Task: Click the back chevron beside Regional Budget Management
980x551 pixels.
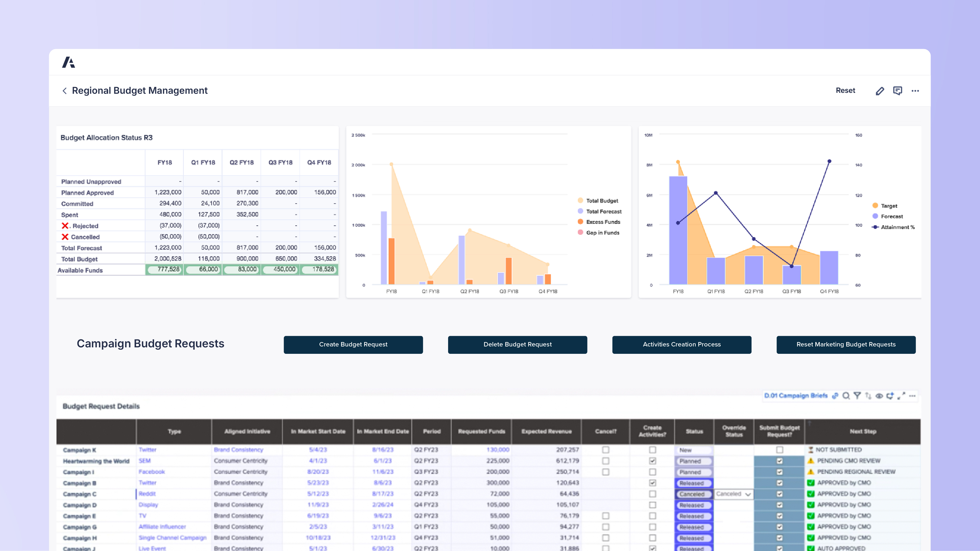Action: pos(65,91)
